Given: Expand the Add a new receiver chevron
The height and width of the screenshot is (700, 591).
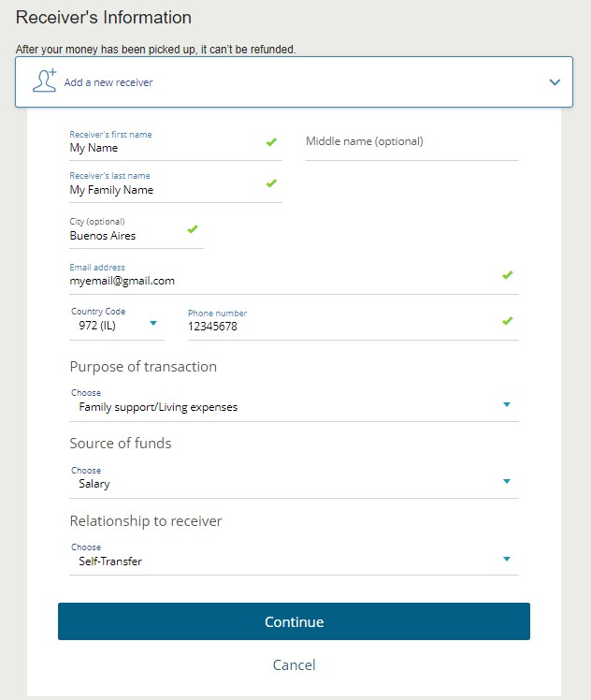Looking at the screenshot, I should point(555,82).
